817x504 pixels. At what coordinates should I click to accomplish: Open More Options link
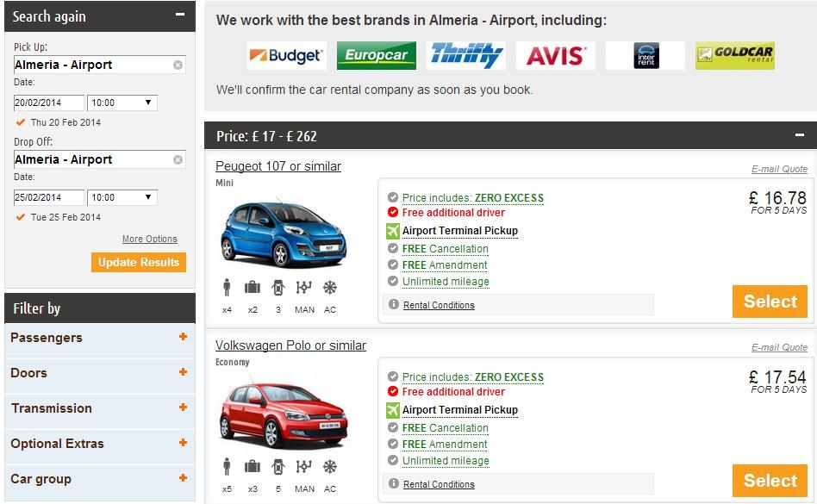[150, 239]
